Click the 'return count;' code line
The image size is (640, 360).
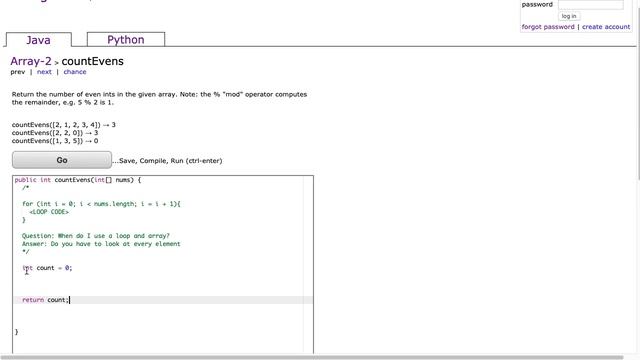coord(45,300)
